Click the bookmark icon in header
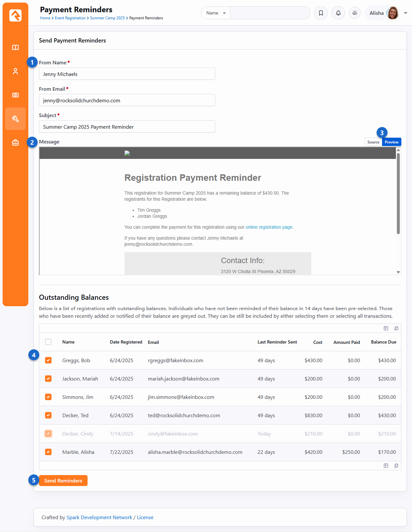Screen dimensions: 412x532 [321, 13]
